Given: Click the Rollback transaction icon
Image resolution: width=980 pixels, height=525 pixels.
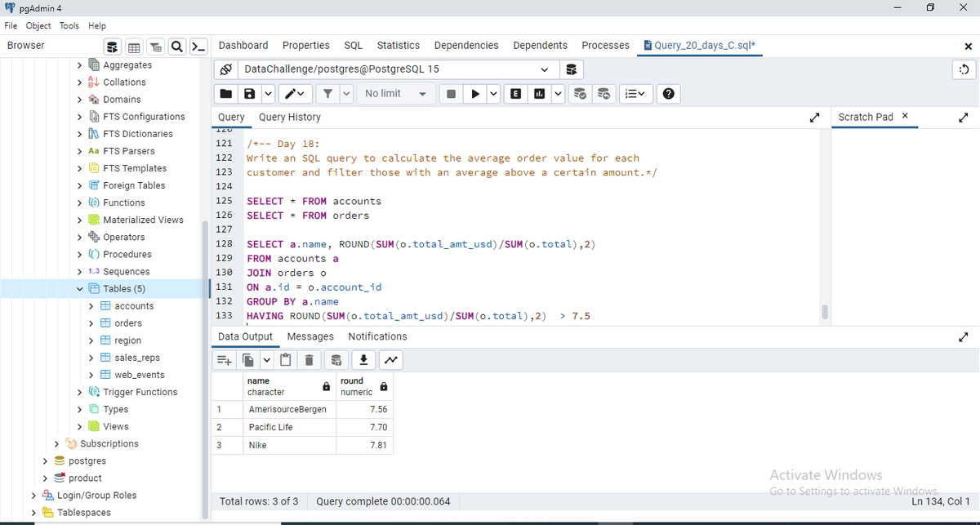Looking at the screenshot, I should 604,94.
